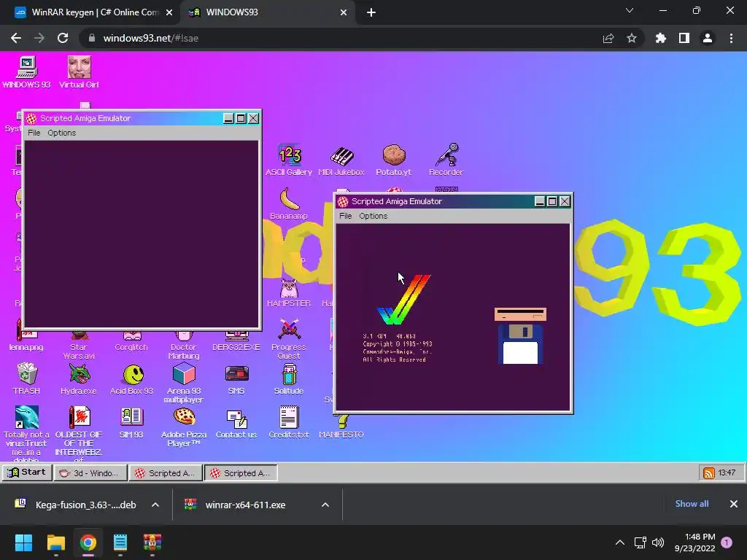Open the Options menu in the right Amiga Emulator window
The image size is (747, 560).
click(373, 216)
